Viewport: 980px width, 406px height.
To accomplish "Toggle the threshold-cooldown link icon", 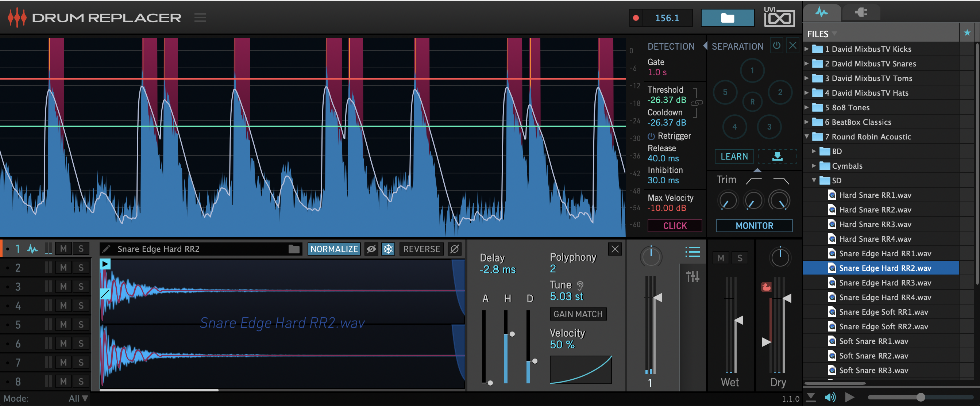I will [696, 103].
